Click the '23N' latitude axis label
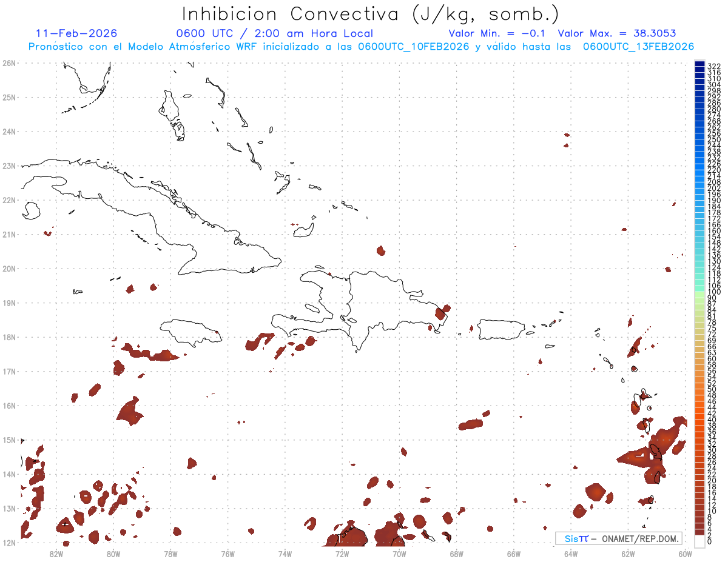Viewport: 728px width, 562px height. [x=9, y=166]
